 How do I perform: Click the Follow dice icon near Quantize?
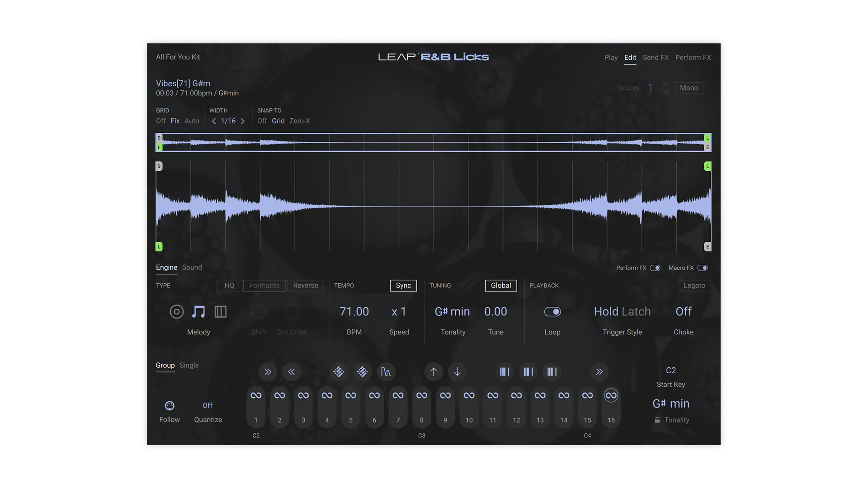pyautogui.click(x=170, y=407)
